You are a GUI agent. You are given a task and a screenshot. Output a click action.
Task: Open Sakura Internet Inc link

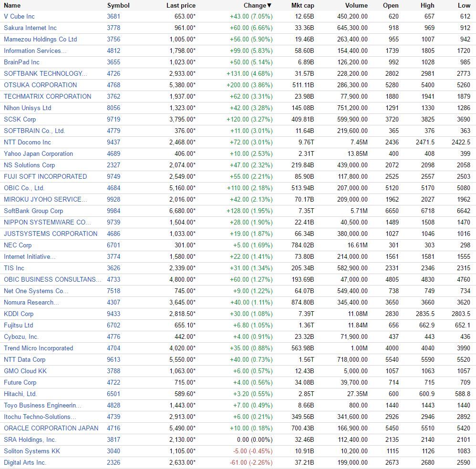pos(30,28)
